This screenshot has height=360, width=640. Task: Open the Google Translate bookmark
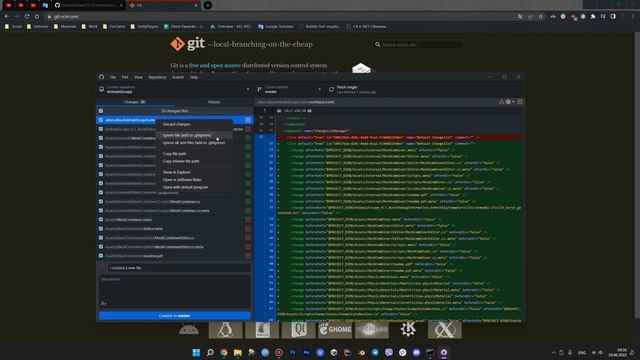[x=276, y=26]
